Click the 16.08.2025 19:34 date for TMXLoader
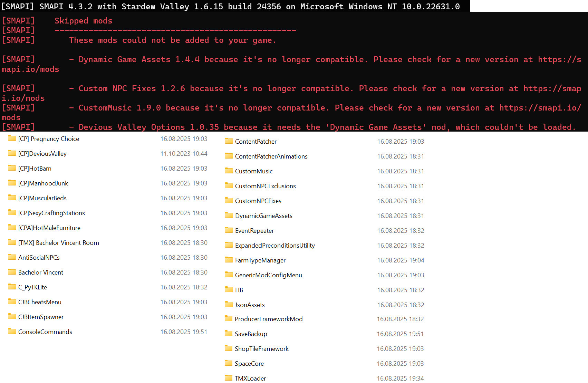Viewport: 588px width, 383px height. click(400, 379)
